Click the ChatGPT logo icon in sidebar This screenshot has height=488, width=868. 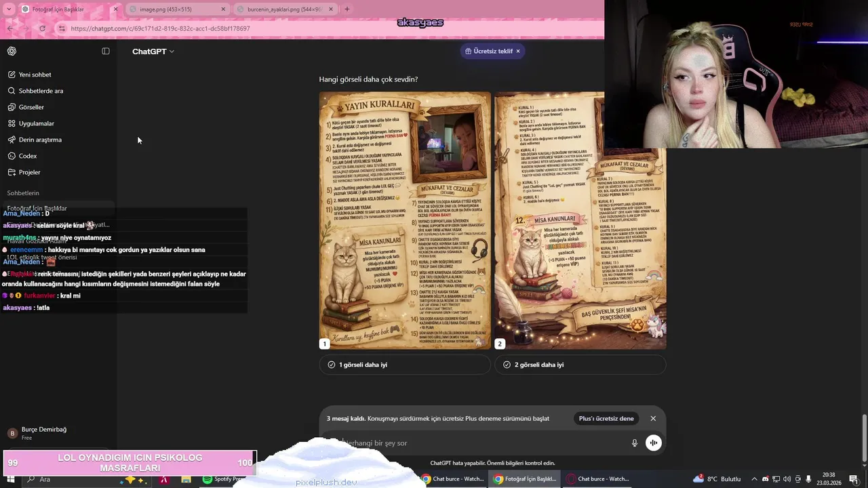[x=12, y=52]
